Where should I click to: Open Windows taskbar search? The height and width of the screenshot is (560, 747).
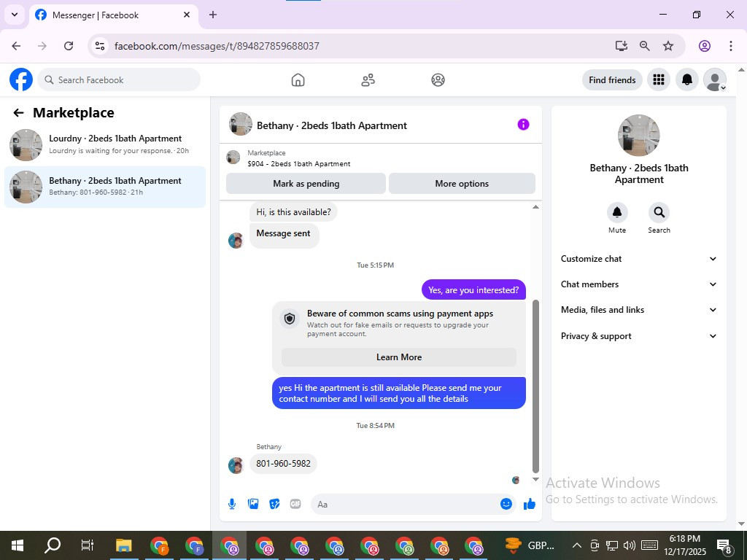click(x=53, y=545)
